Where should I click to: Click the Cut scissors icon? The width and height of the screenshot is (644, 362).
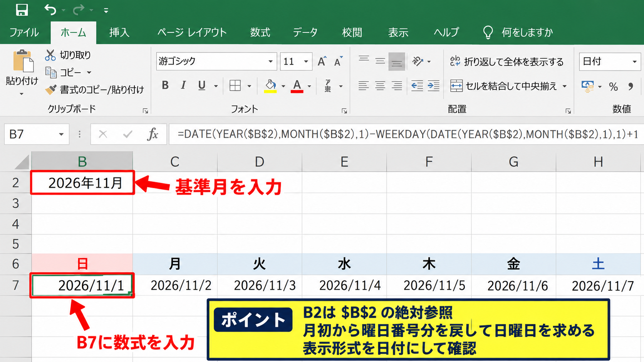(50, 55)
